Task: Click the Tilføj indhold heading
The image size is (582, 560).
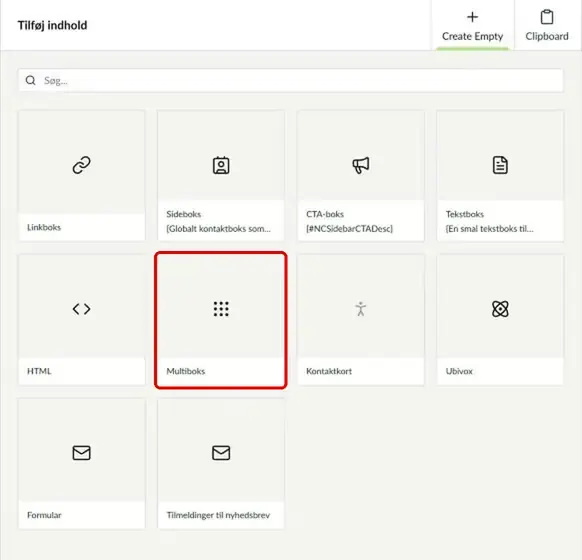Action: click(x=52, y=25)
